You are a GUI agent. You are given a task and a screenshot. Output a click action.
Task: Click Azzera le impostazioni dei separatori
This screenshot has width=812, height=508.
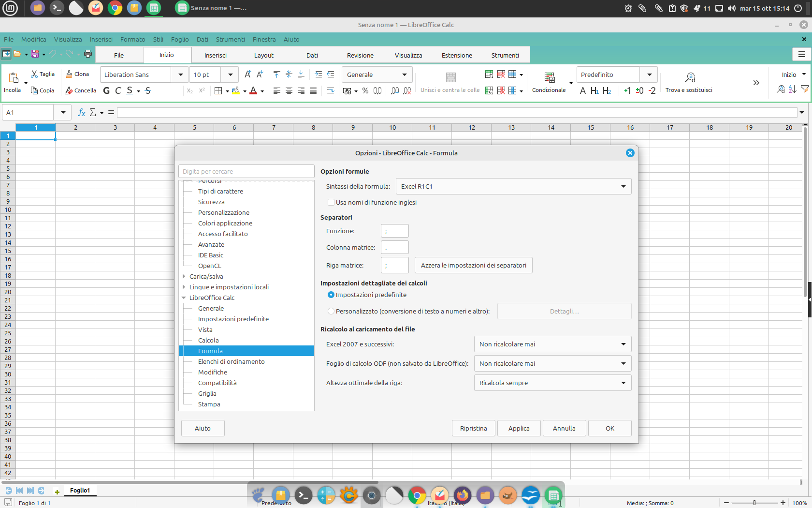(x=474, y=265)
